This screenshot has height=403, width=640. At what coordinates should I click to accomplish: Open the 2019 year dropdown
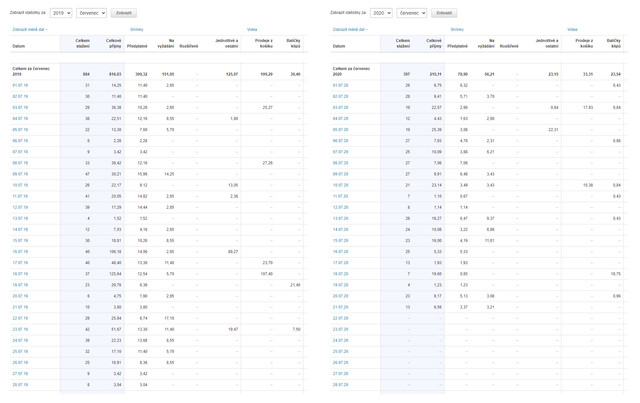(x=61, y=13)
